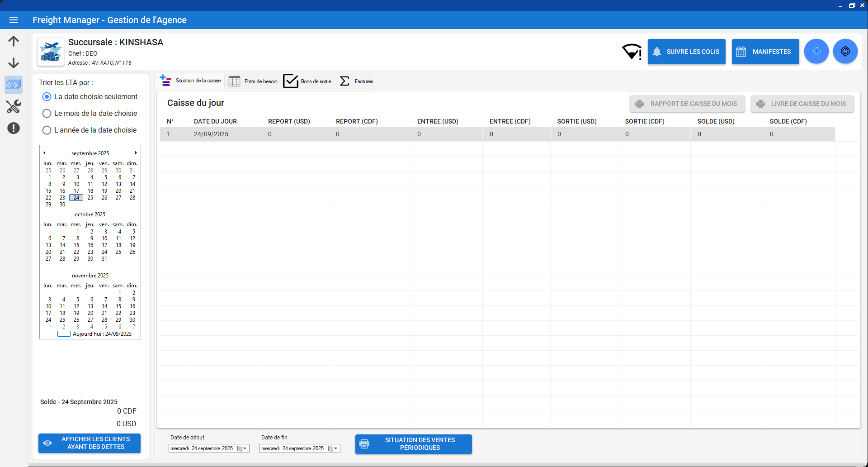
Task: Click the up arrow sidebar icon
Action: coord(14,41)
